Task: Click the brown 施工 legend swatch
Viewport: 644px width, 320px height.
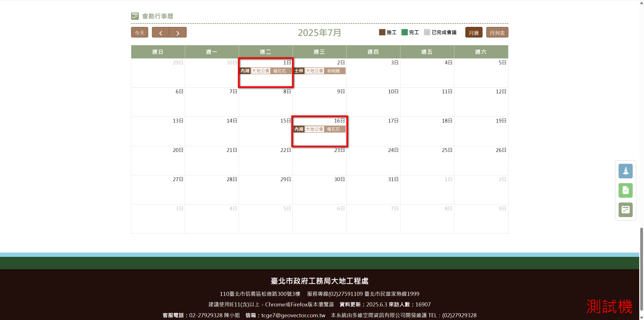Action: coord(382,32)
